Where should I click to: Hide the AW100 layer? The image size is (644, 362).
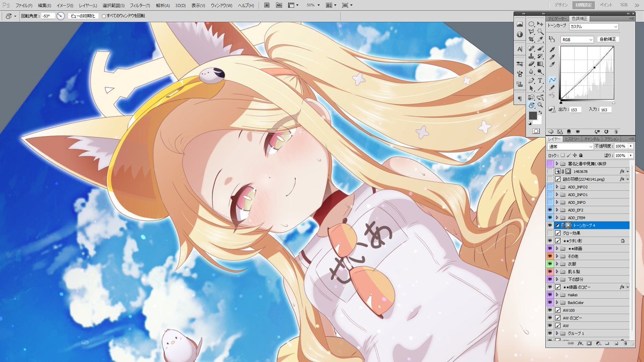point(550,310)
